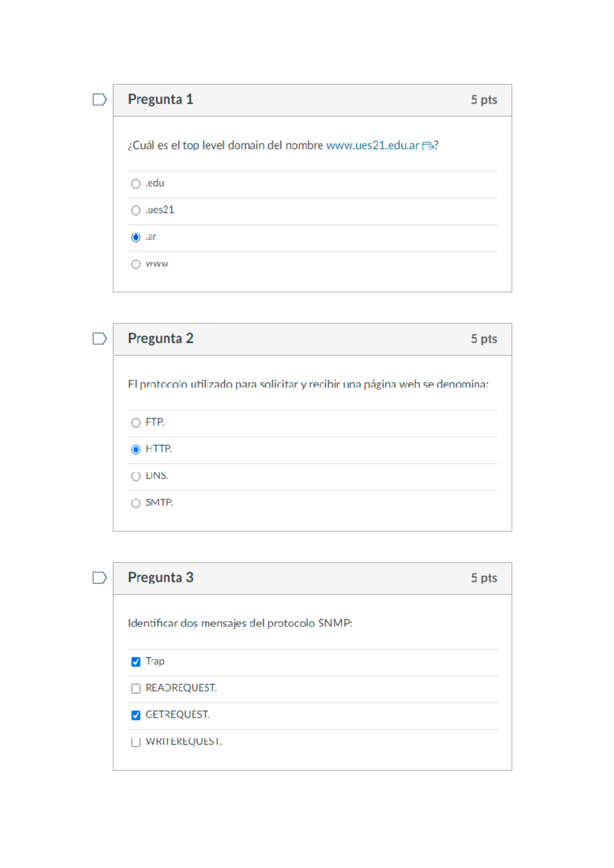Pick SMTP as the answer
Screen dimensions: 614x868
pyautogui.click(x=136, y=503)
